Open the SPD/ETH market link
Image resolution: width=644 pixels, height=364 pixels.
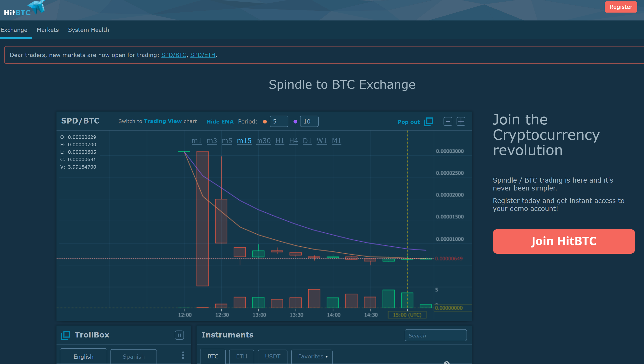coord(203,55)
